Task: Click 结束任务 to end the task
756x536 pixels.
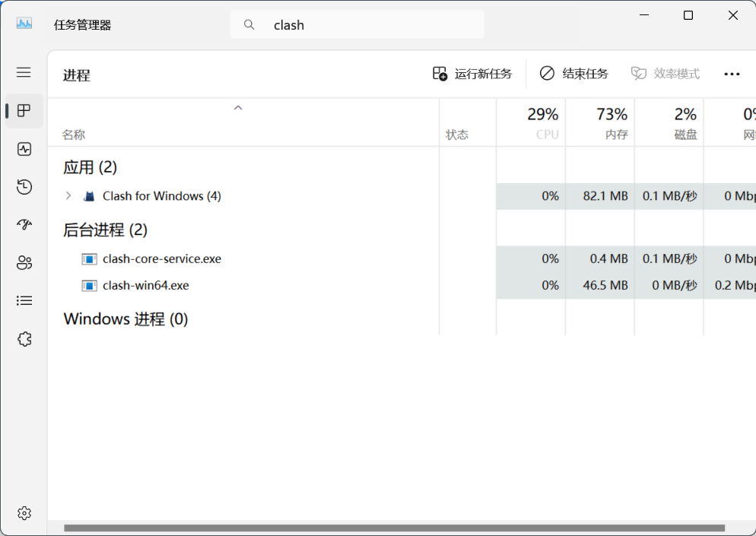Action: [x=573, y=74]
